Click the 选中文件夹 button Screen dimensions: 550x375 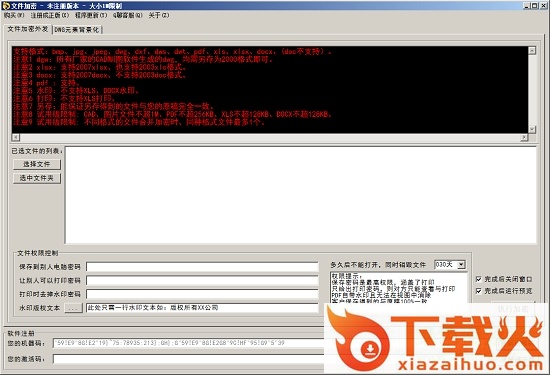click(x=37, y=178)
